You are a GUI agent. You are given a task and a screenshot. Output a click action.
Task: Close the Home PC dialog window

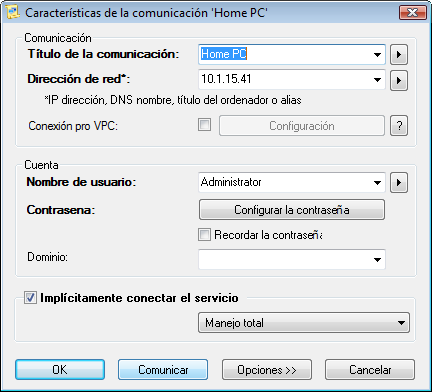413,13
